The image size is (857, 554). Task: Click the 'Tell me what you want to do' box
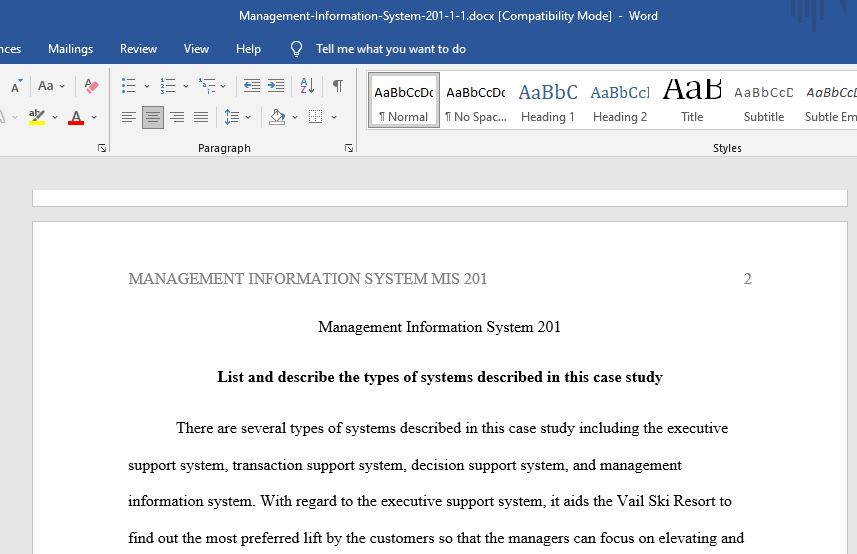click(x=391, y=49)
